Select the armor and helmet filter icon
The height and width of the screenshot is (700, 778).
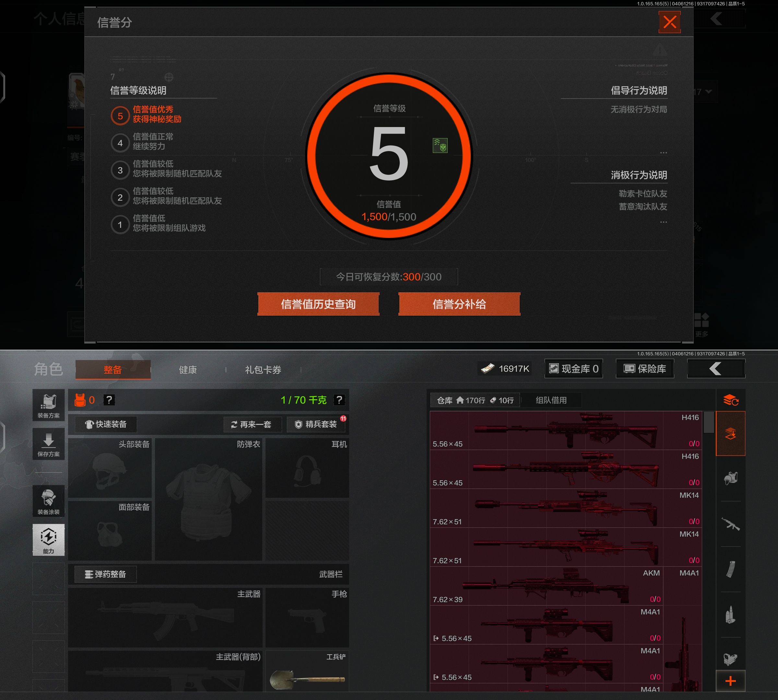coord(730,478)
